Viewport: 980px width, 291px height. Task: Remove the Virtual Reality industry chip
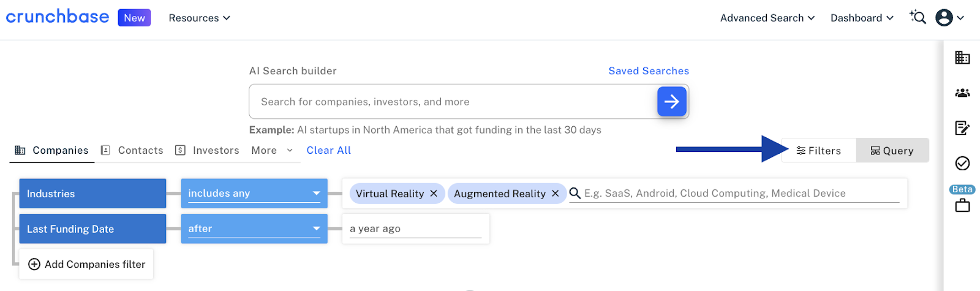[x=434, y=194]
